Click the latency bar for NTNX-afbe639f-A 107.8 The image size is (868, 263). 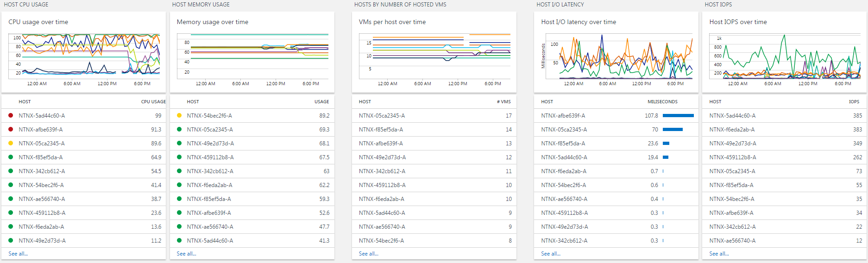point(678,116)
